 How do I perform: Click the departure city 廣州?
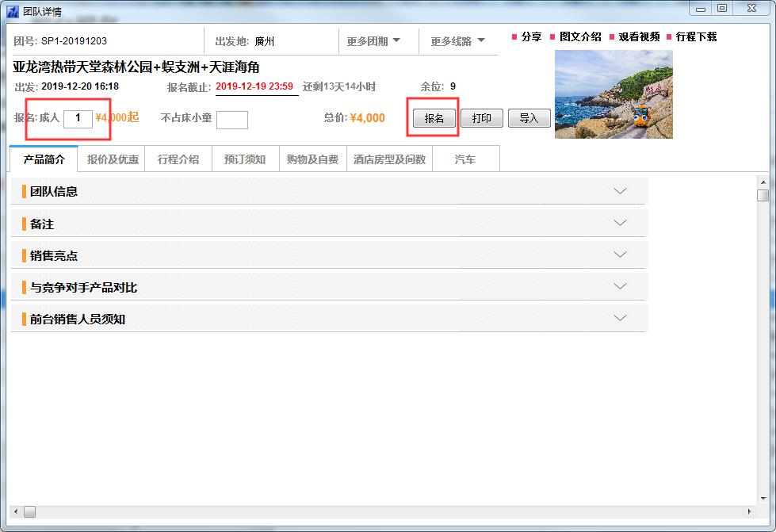pyautogui.click(x=264, y=41)
